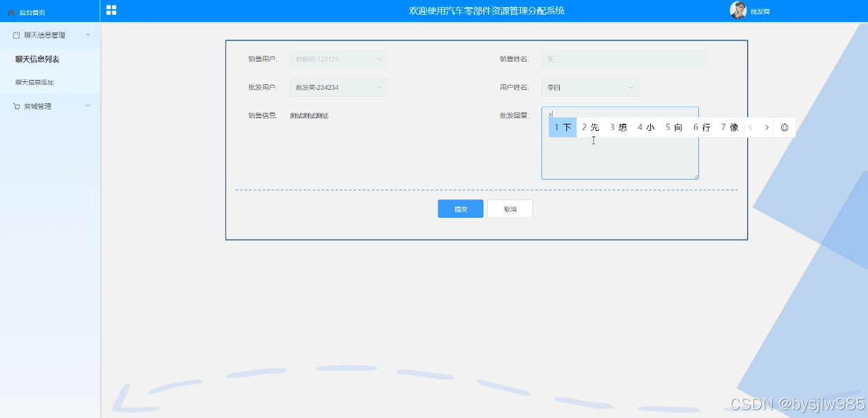Click the 提交 submit button

(x=461, y=209)
